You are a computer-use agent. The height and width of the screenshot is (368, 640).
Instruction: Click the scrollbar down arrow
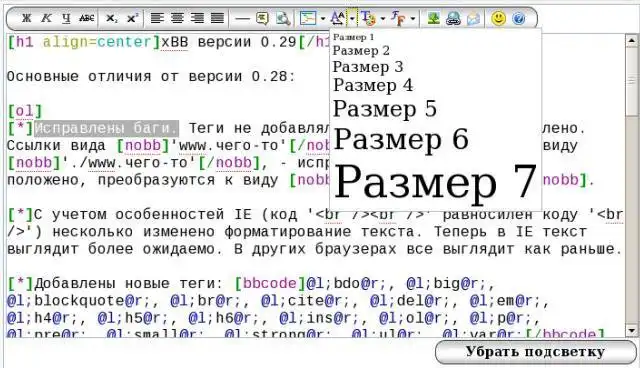point(631,330)
